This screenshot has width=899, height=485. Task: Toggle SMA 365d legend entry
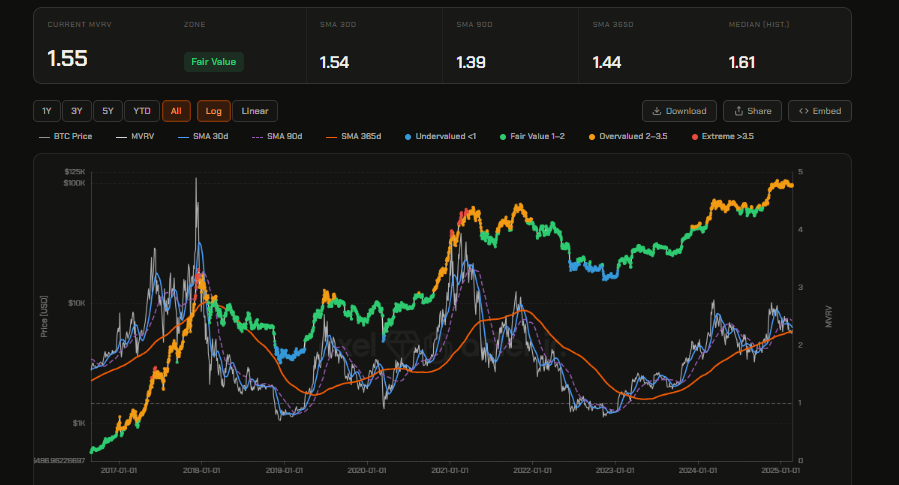pos(353,136)
